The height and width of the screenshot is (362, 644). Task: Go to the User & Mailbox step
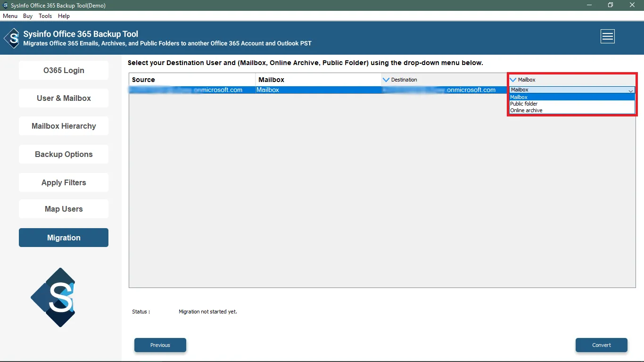point(64,98)
